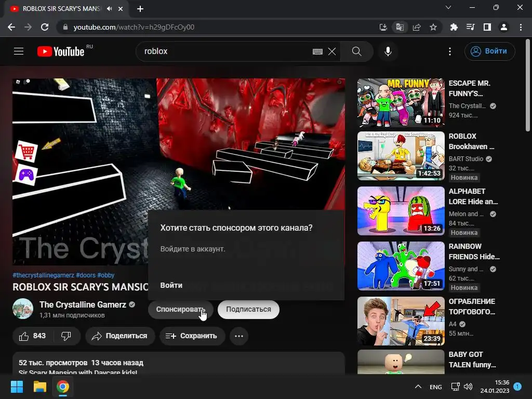
Task: Go forward in browser history
Action: tap(28, 27)
